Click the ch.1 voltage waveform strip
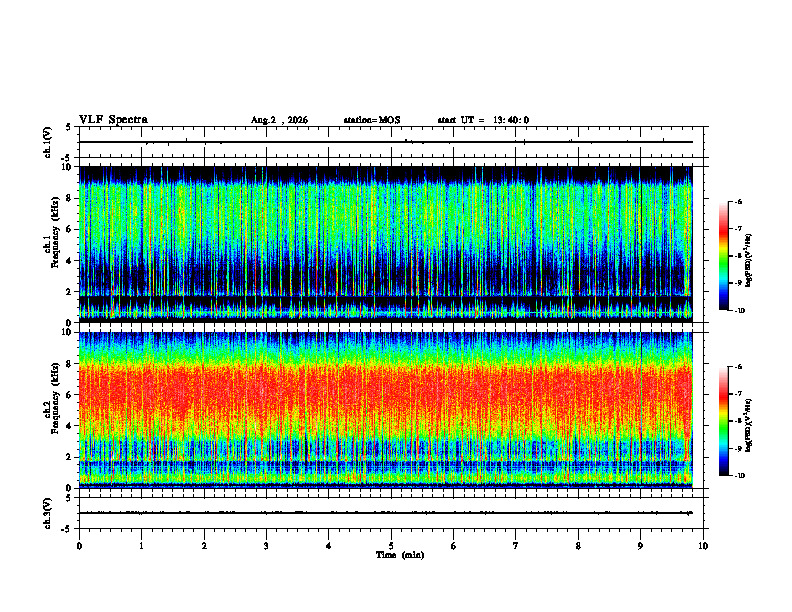The width and height of the screenshot is (792, 612). [391, 142]
